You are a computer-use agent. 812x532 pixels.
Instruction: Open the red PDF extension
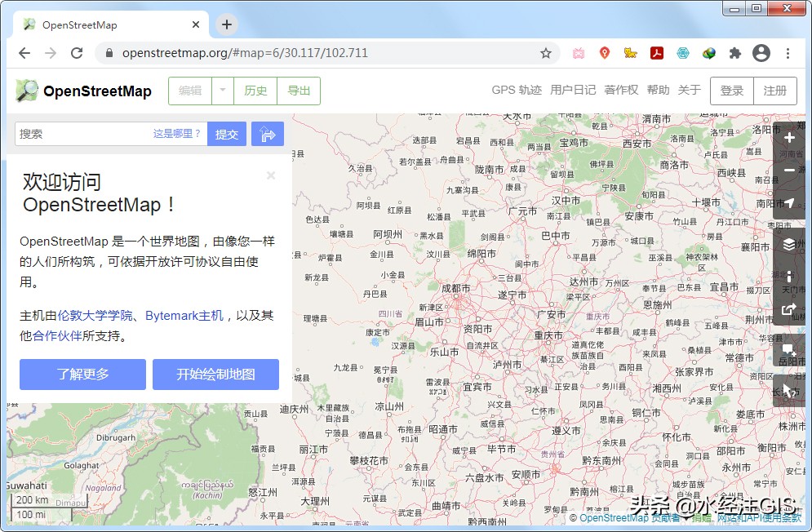pos(657,53)
